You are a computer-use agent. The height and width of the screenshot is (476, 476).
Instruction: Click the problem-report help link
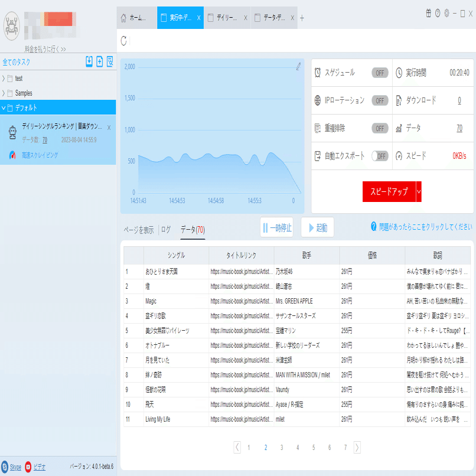(x=426, y=226)
